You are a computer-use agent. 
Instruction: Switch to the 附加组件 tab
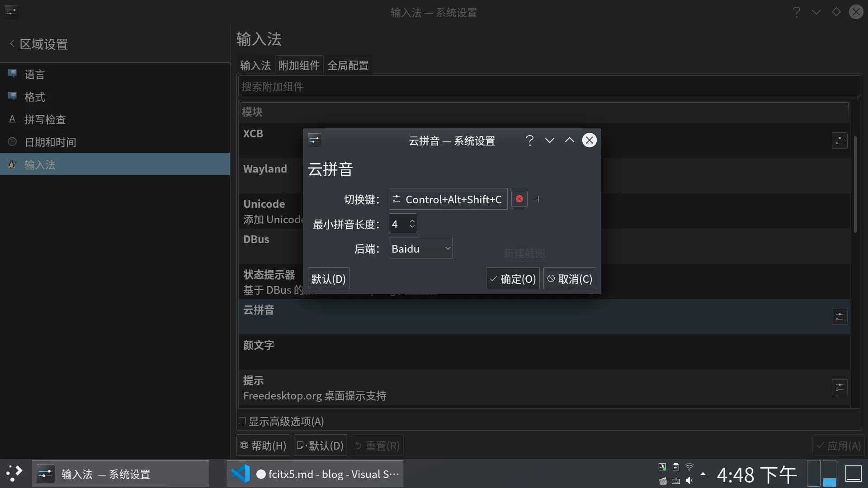click(299, 65)
